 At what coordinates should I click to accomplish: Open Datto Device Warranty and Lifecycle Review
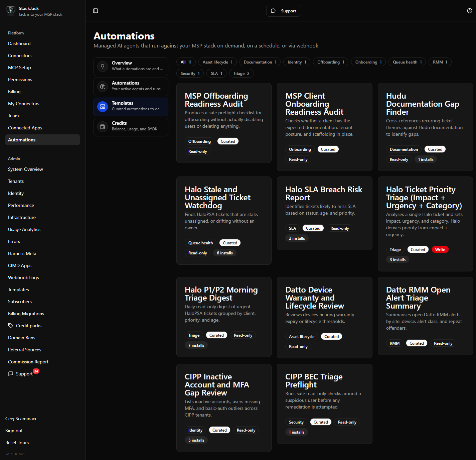[324, 318]
